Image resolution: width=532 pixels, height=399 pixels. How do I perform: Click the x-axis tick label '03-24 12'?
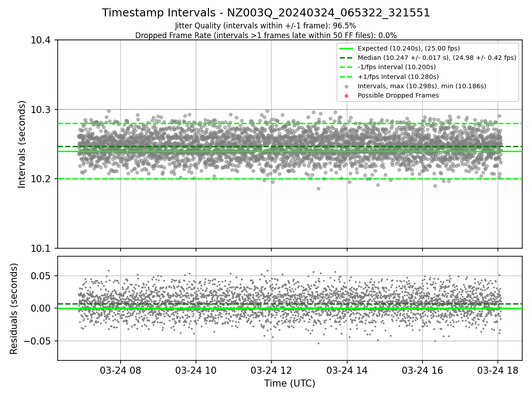tap(271, 370)
